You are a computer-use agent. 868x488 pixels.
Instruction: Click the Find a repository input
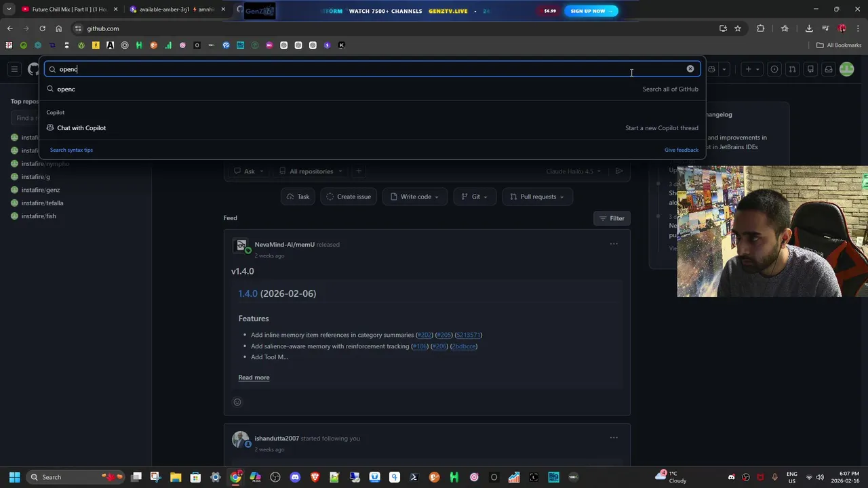coord(26,118)
